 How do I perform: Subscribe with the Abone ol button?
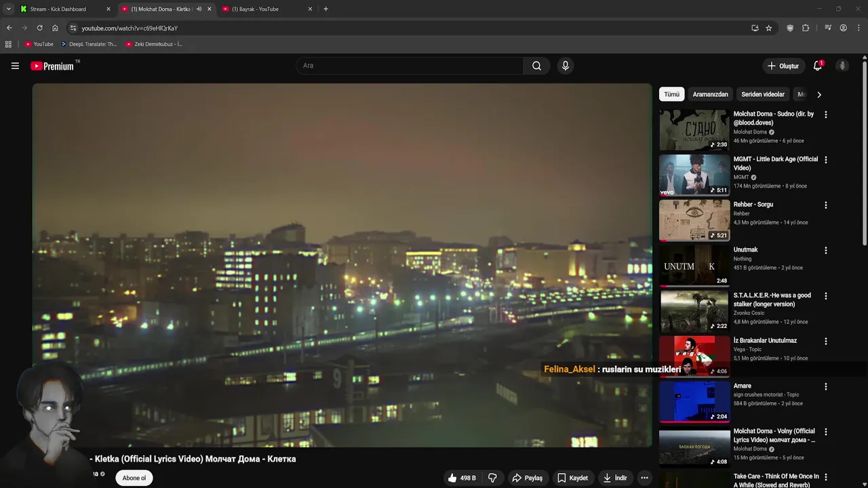pos(134,478)
